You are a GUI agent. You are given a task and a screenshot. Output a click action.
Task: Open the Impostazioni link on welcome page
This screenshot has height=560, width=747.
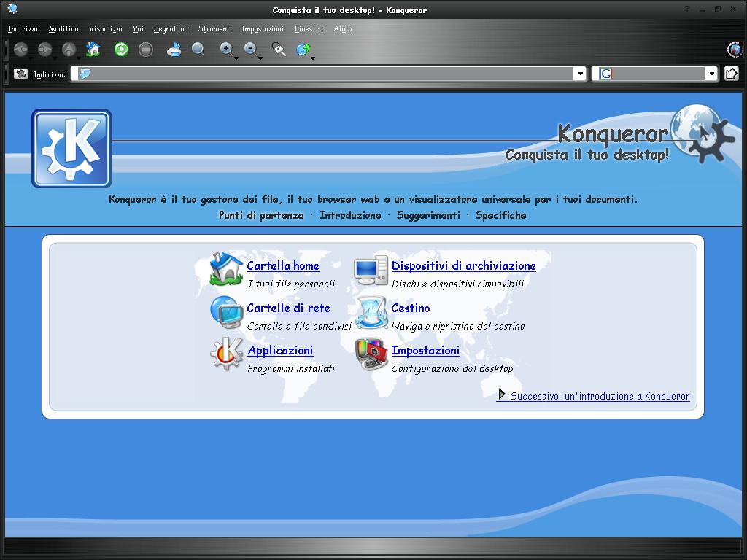click(x=425, y=351)
